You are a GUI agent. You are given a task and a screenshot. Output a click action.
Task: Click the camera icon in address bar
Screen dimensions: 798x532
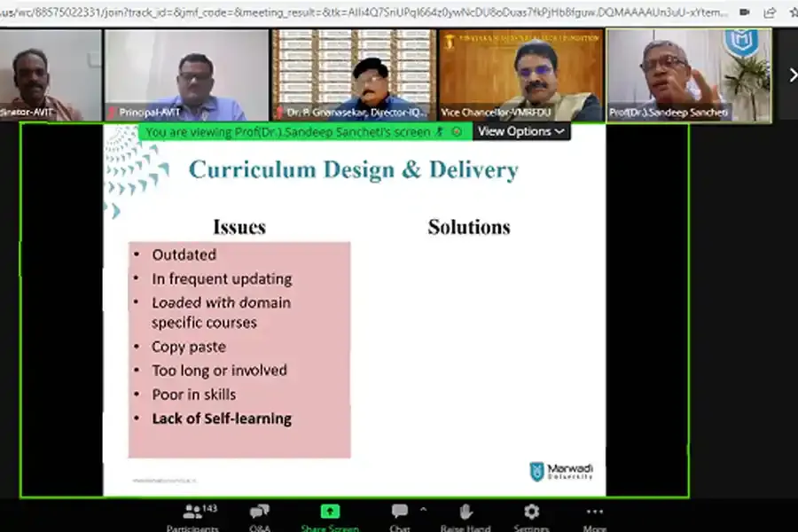coord(744,12)
